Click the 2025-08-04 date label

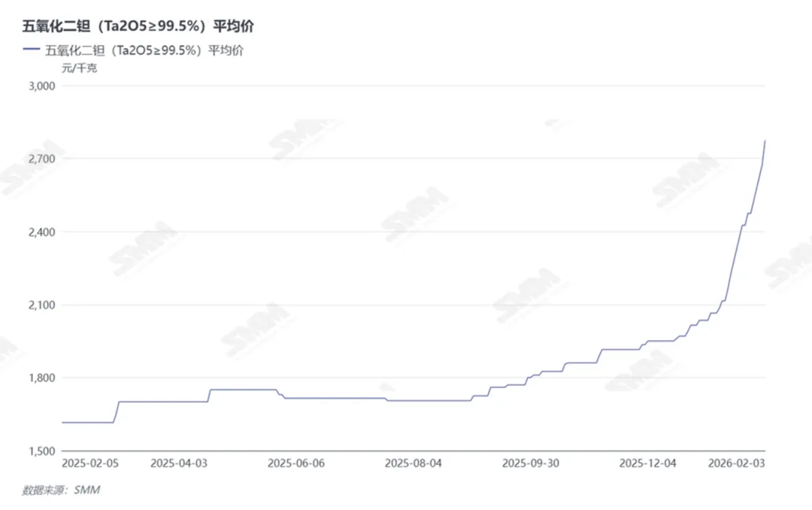(413, 463)
